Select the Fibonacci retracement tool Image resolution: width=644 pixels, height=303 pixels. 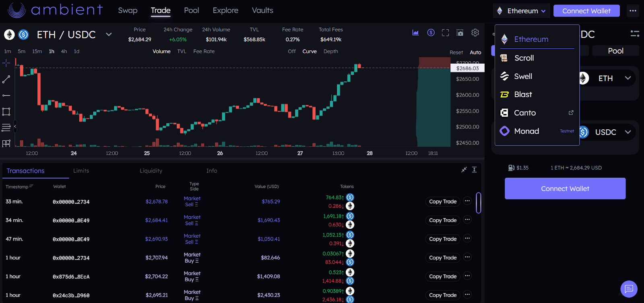tap(6, 128)
